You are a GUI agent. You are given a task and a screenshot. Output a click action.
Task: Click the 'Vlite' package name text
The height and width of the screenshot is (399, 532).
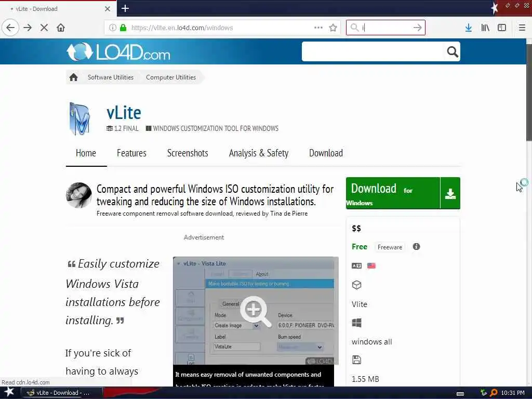[360, 304]
